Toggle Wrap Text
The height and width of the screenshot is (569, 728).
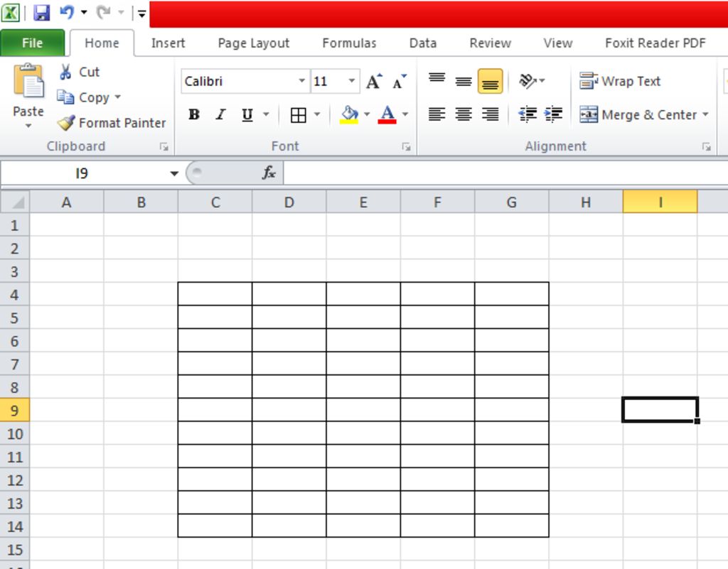point(619,81)
